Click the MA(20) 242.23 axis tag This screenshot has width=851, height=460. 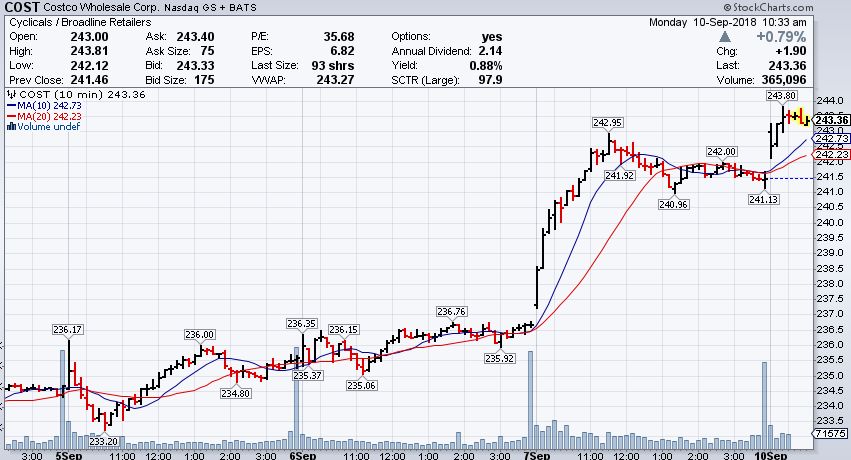(831, 155)
